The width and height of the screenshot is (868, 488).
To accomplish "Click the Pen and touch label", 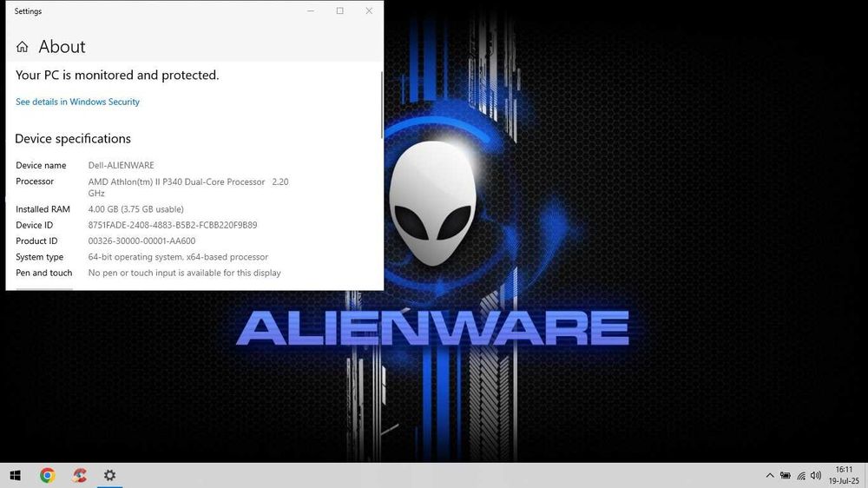I will coord(43,273).
